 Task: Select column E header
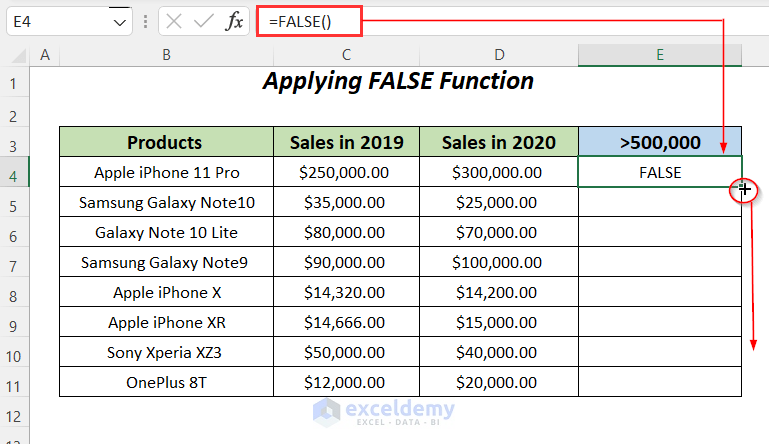pyautogui.click(x=660, y=55)
